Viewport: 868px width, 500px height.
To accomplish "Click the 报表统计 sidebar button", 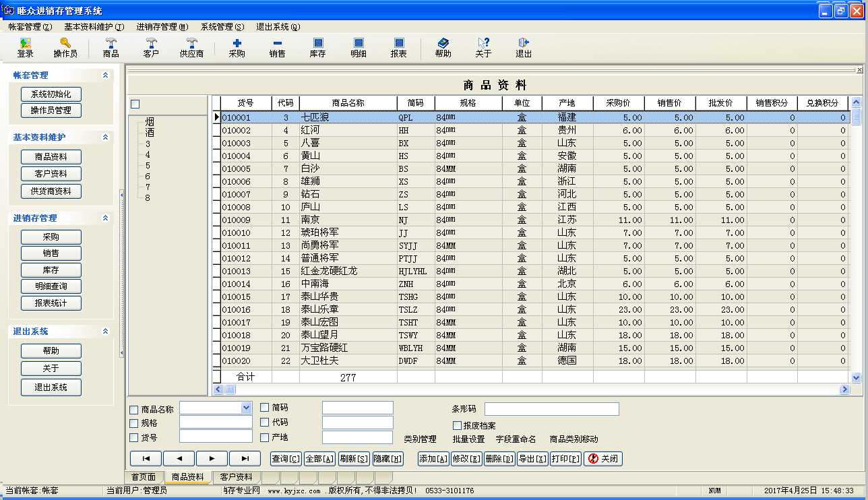I will coord(51,303).
